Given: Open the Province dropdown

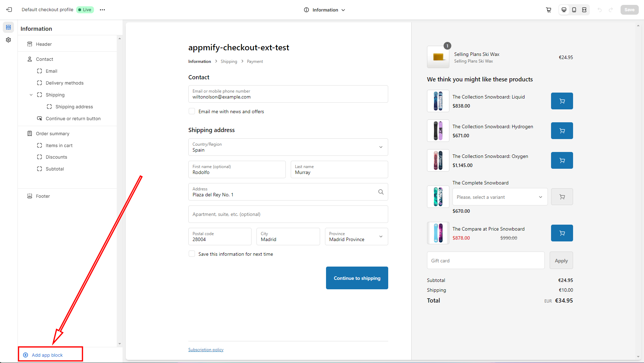Looking at the screenshot, I should [356, 237].
